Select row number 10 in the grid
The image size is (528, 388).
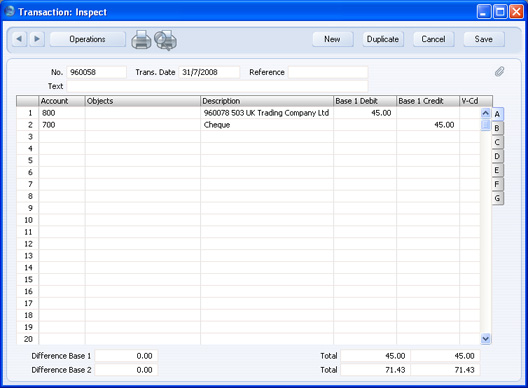[x=28, y=220]
